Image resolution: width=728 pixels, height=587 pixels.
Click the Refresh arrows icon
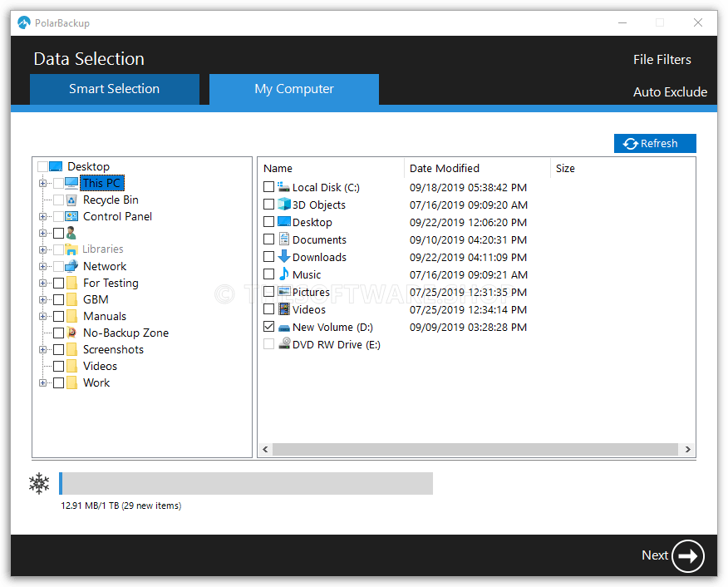click(629, 143)
